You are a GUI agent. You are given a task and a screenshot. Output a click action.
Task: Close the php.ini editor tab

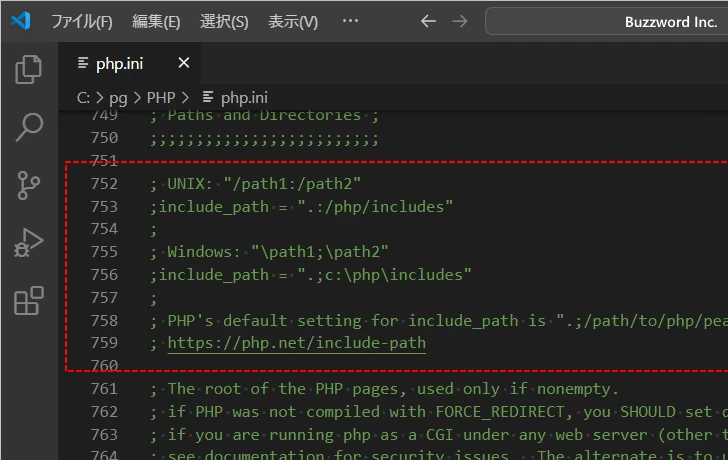[x=184, y=63]
